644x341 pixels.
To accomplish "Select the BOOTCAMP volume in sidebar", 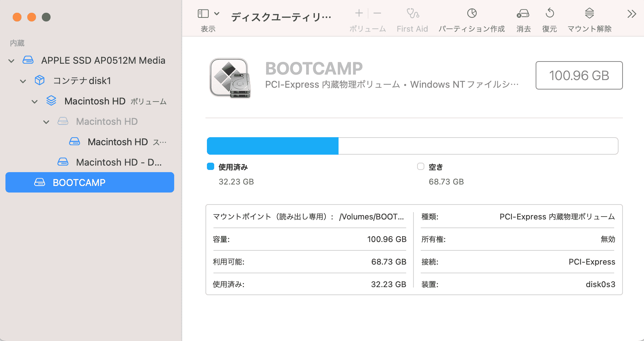I will (x=90, y=182).
